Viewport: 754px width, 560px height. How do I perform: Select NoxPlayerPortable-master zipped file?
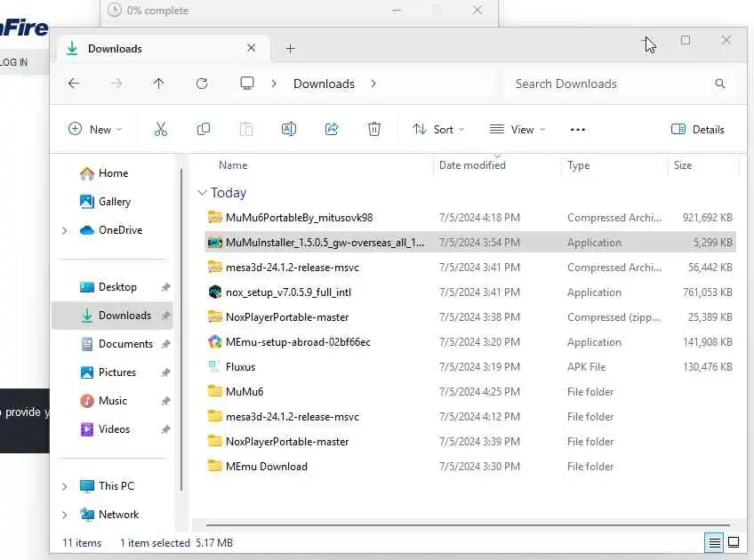point(469,317)
